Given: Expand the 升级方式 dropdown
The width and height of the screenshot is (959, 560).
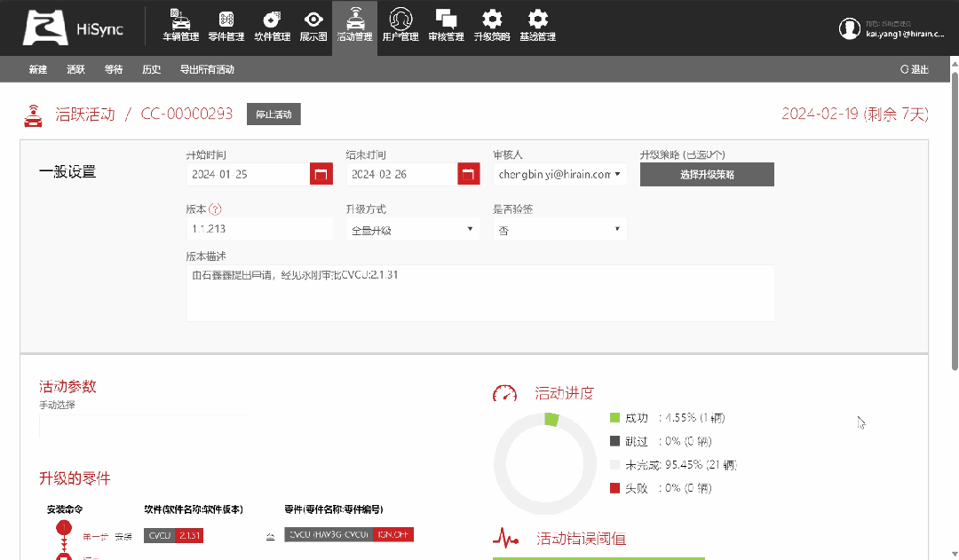Looking at the screenshot, I should 413,229.
